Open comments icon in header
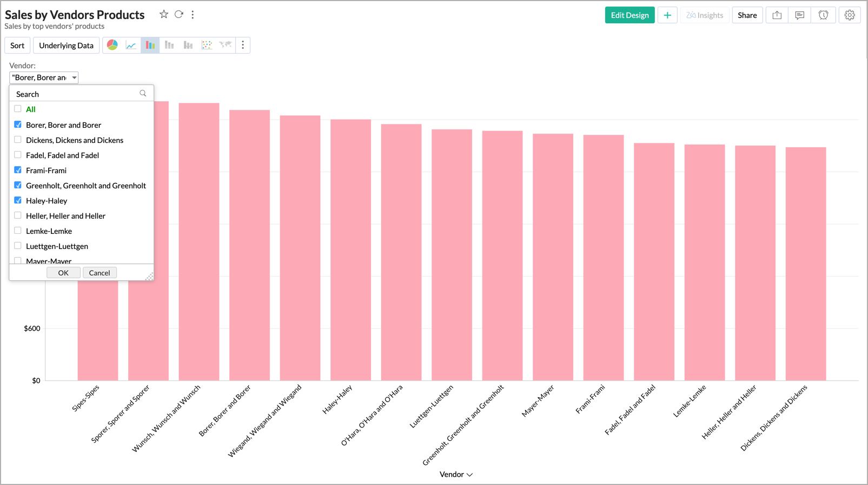The height and width of the screenshot is (485, 868). click(x=800, y=15)
